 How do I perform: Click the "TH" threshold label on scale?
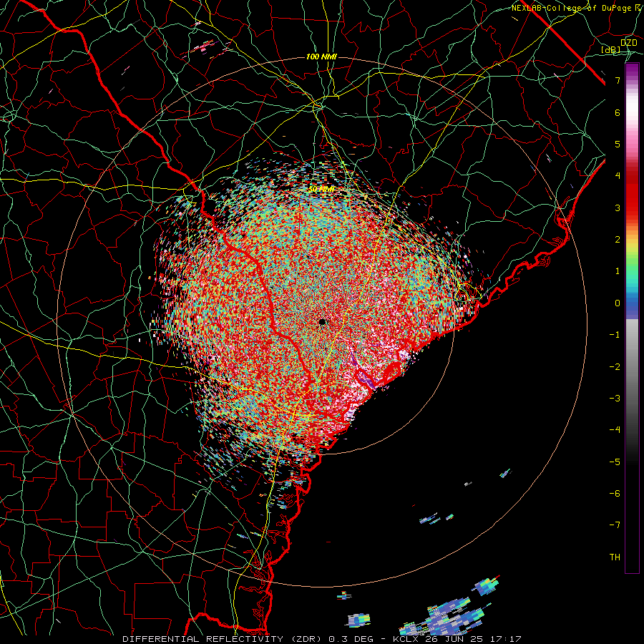click(x=615, y=557)
